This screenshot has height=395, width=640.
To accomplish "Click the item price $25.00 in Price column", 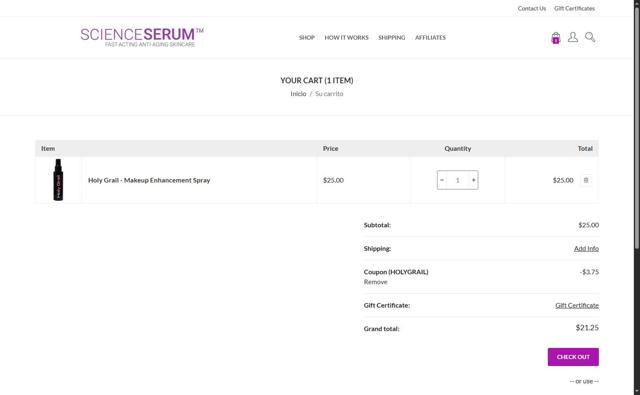I will pyautogui.click(x=333, y=180).
